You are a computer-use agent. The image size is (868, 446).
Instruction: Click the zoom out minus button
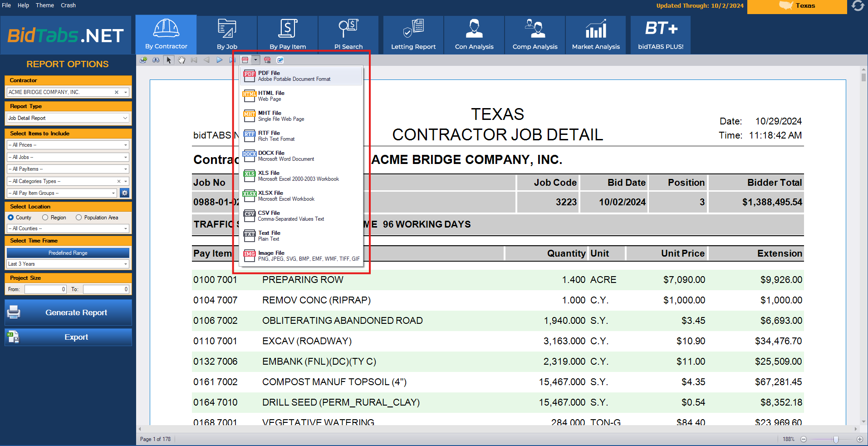[x=804, y=439]
